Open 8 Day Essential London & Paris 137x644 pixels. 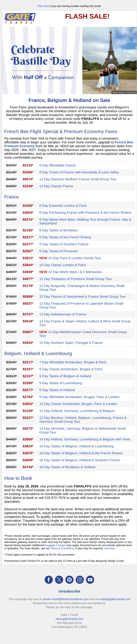[63, 206]
